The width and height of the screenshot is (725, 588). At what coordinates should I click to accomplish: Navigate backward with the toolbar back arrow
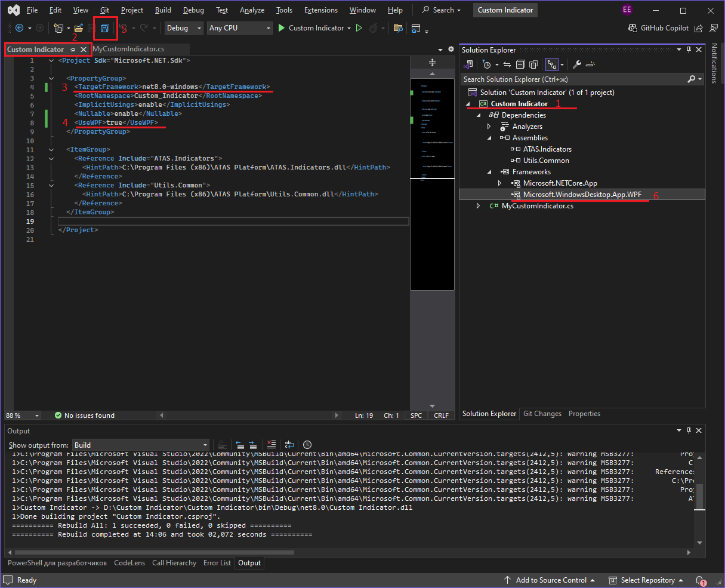click(x=19, y=28)
